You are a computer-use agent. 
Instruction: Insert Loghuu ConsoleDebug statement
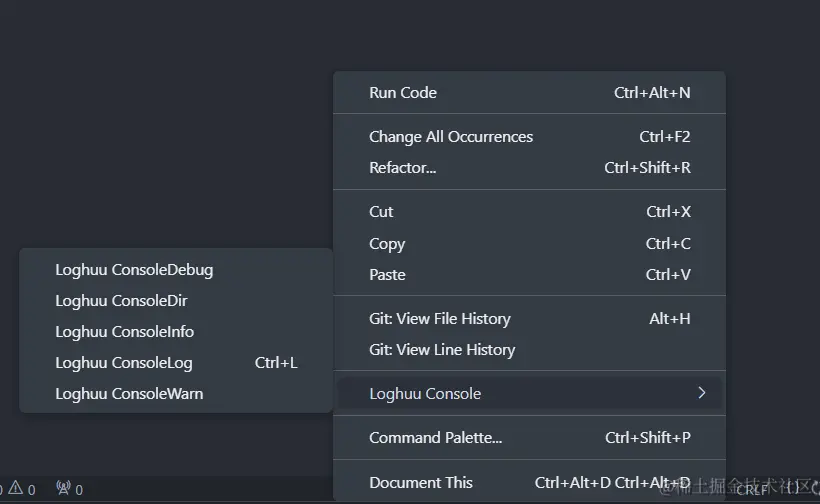click(x=176, y=270)
